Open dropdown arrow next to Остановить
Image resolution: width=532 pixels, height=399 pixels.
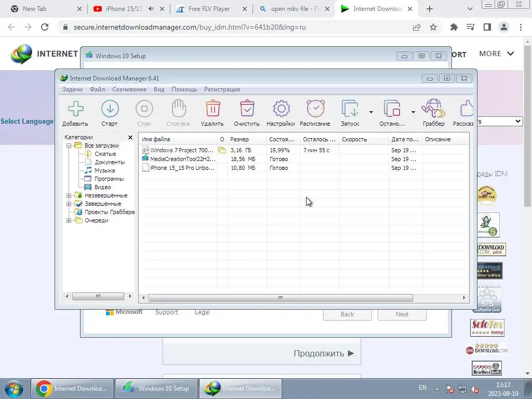tap(413, 112)
